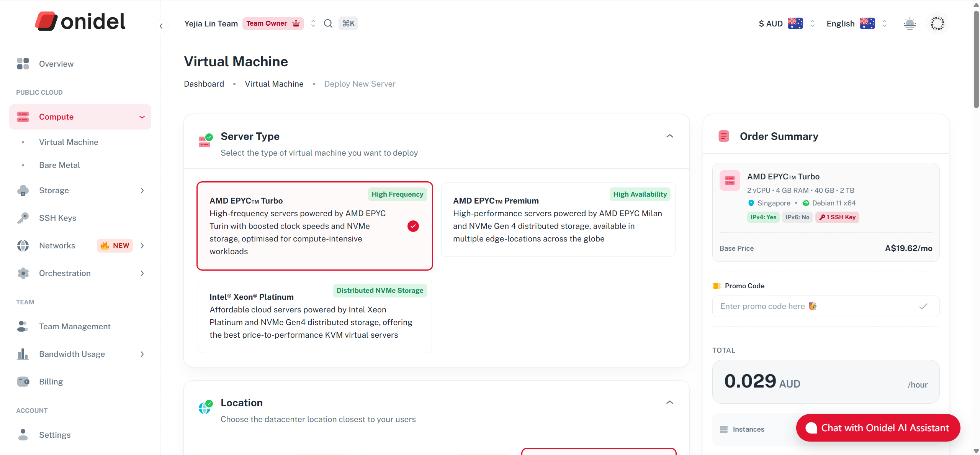
Task: Focus the promo code input field
Action: coord(826,306)
